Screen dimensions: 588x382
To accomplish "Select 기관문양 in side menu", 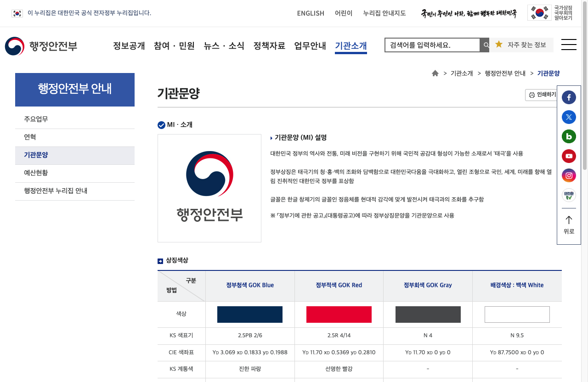I will click(75, 155).
